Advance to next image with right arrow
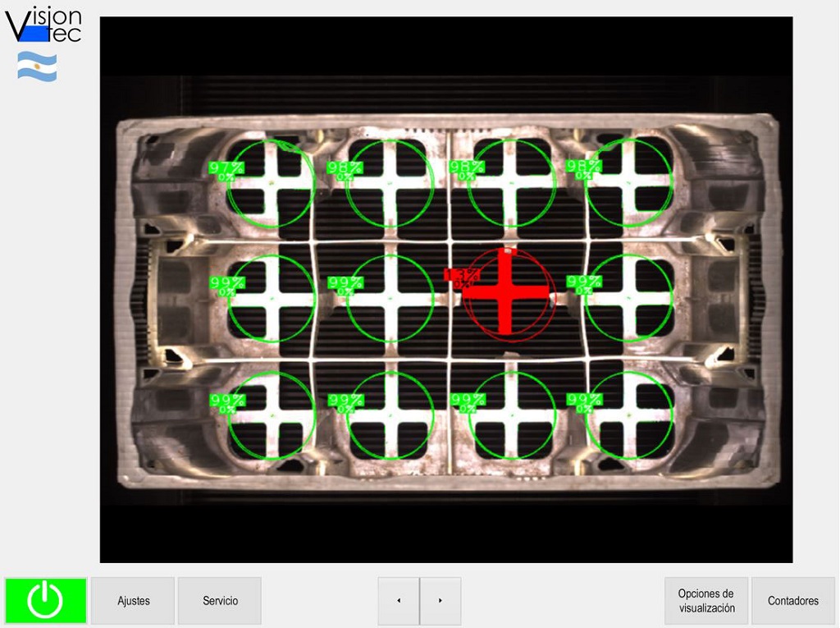840x628 pixels. [441, 601]
